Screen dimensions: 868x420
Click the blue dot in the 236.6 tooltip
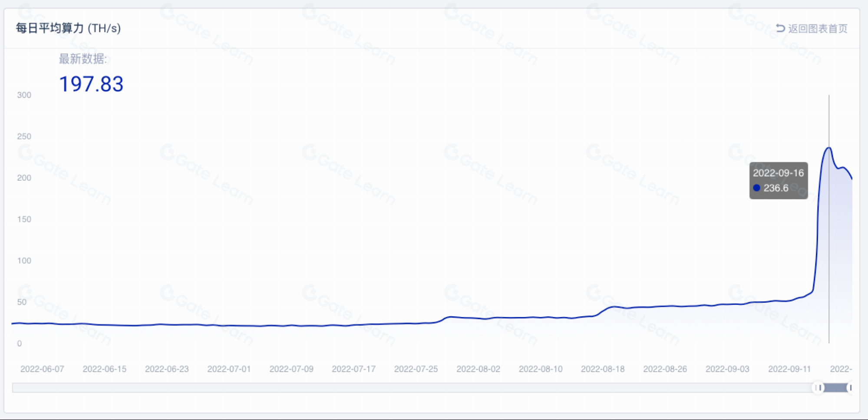757,188
